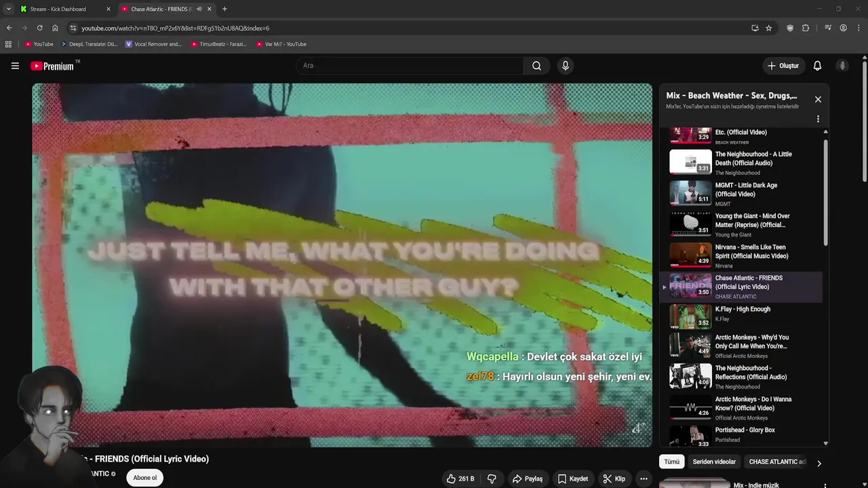
Task: Mute tab via speaker icon on tab
Action: (199, 9)
